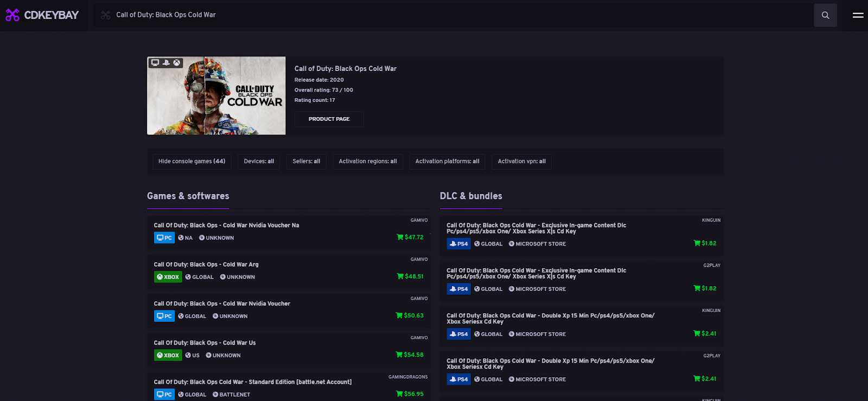Click the PC badge on Nvidia Voucher Na listing

click(x=164, y=238)
